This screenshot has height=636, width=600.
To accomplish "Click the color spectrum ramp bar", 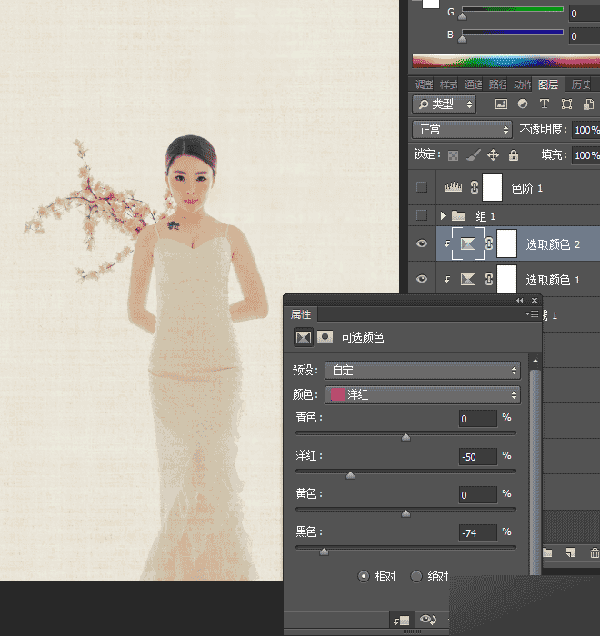I will pyautogui.click(x=506, y=61).
